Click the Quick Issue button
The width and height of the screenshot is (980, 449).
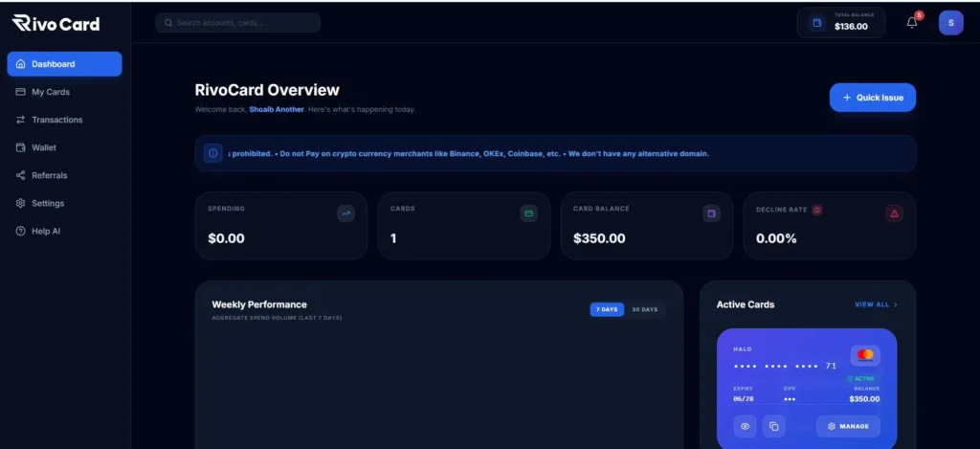[873, 98]
